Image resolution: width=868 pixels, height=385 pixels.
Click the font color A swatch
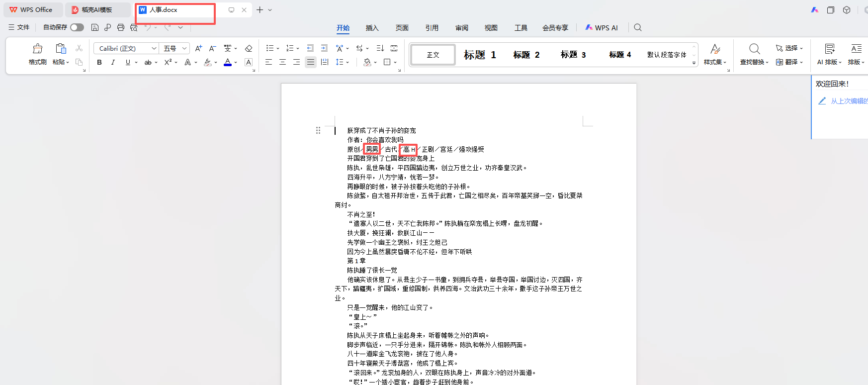(227, 62)
